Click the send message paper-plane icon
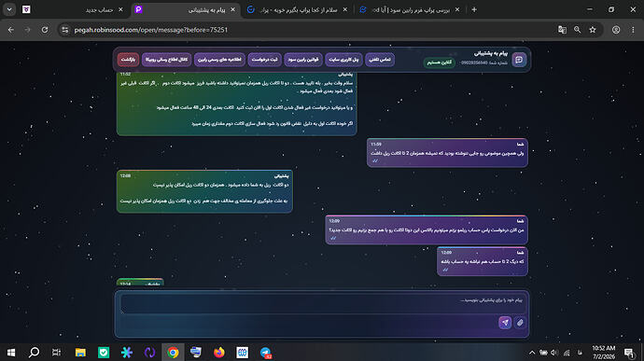Viewport: 644px width, 361px height. click(x=505, y=323)
